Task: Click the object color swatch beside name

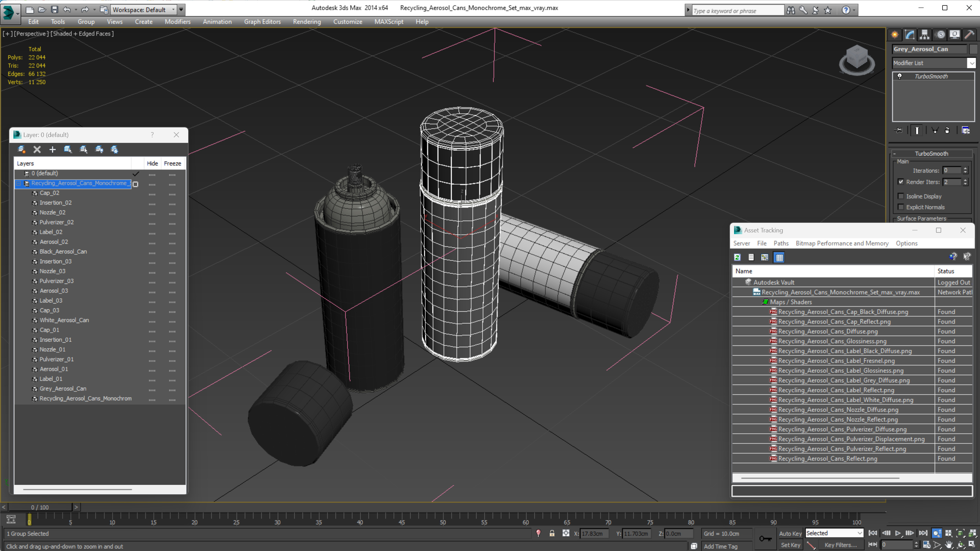Action: pyautogui.click(x=973, y=49)
